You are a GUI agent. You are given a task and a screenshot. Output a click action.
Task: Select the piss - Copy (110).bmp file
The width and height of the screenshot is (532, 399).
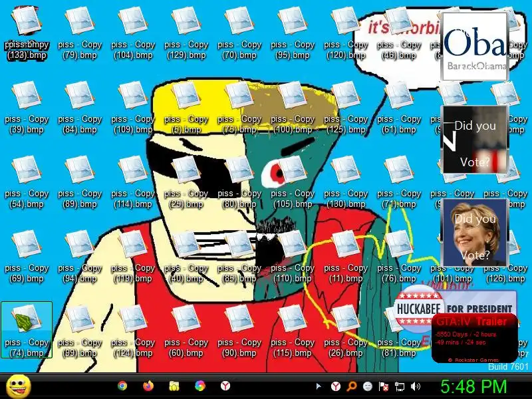pyautogui.click(x=293, y=257)
